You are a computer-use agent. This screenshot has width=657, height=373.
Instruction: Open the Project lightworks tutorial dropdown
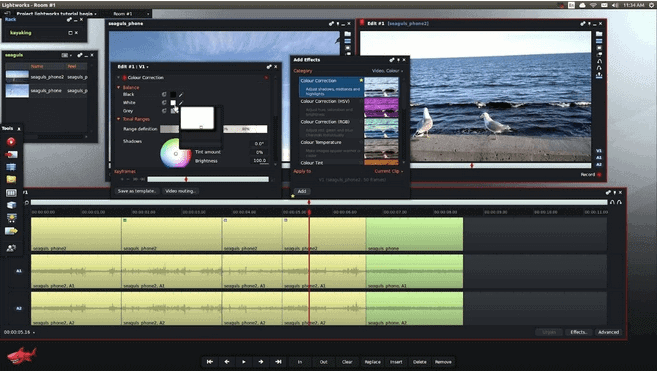click(56, 14)
